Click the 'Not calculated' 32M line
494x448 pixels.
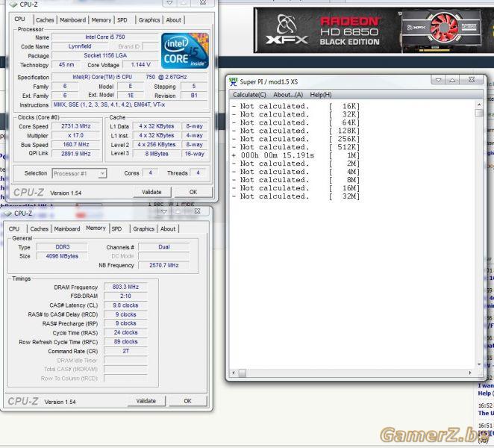[x=296, y=196]
